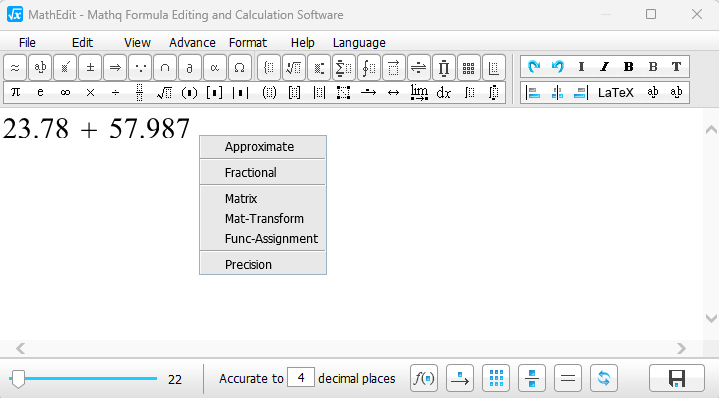Screen dimensions: 719x398
Task: Center-align the formula
Action: (557, 93)
